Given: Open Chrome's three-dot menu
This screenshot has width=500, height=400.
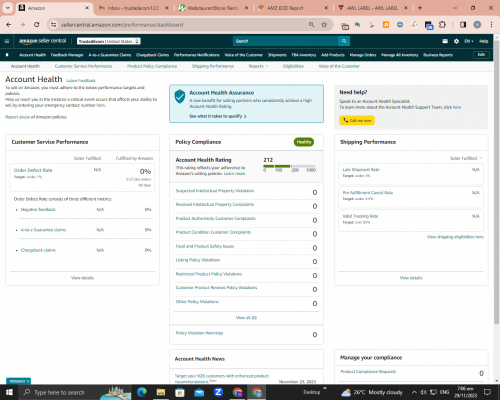Looking at the screenshot, I should click(491, 25).
